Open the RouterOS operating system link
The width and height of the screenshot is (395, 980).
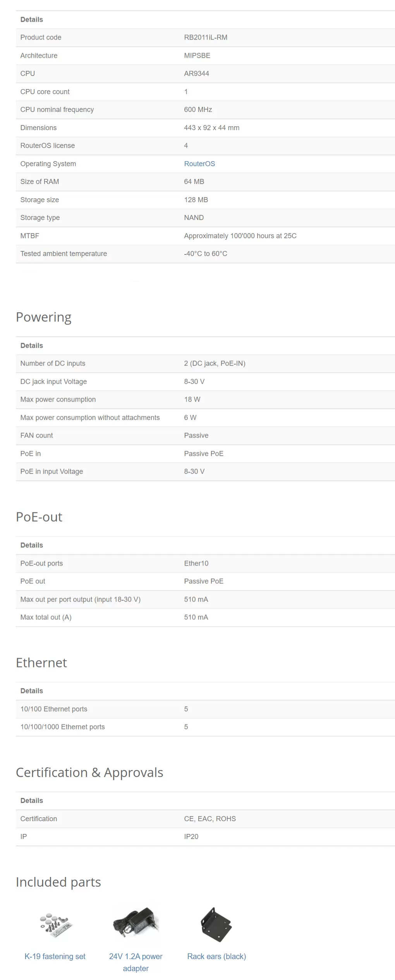[199, 163]
